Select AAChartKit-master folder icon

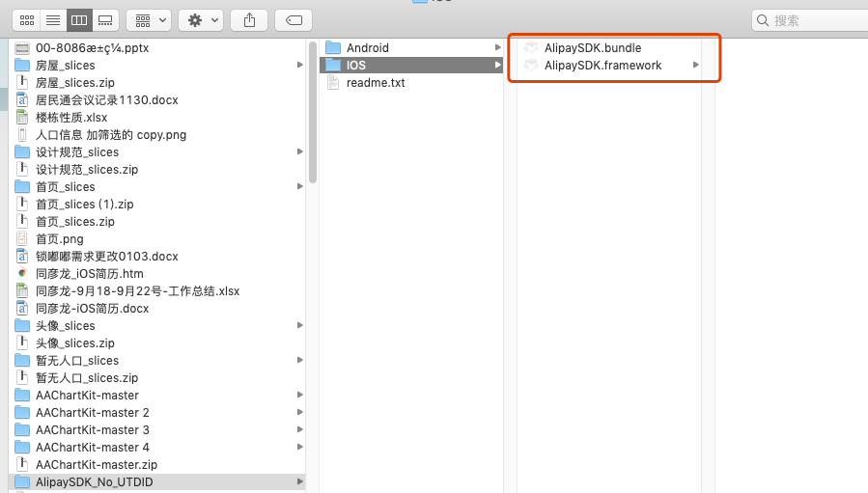[x=22, y=395]
